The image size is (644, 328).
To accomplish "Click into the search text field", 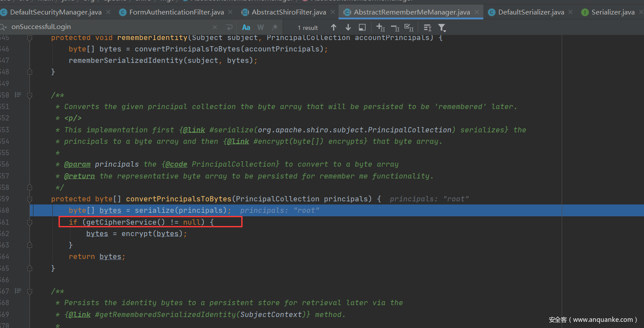I will click(x=110, y=27).
